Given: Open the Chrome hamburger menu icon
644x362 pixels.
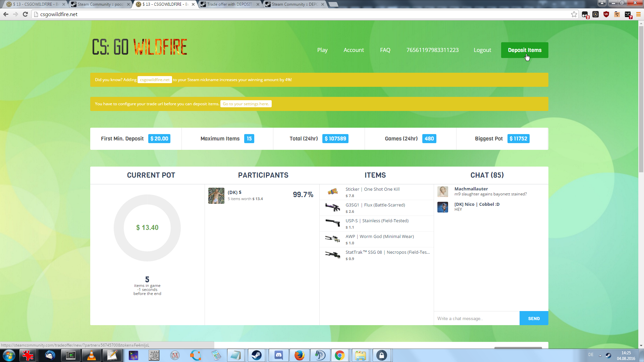Looking at the screenshot, I should point(638,14).
